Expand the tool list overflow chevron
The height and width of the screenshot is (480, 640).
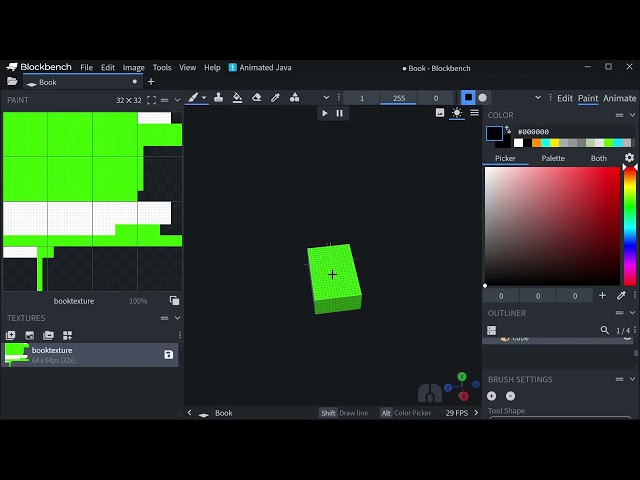point(326,98)
